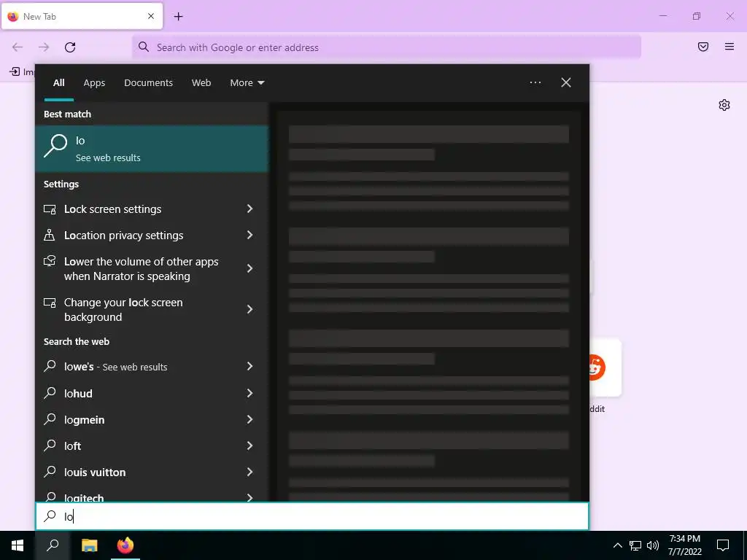Open the notification Action Center icon

723,545
